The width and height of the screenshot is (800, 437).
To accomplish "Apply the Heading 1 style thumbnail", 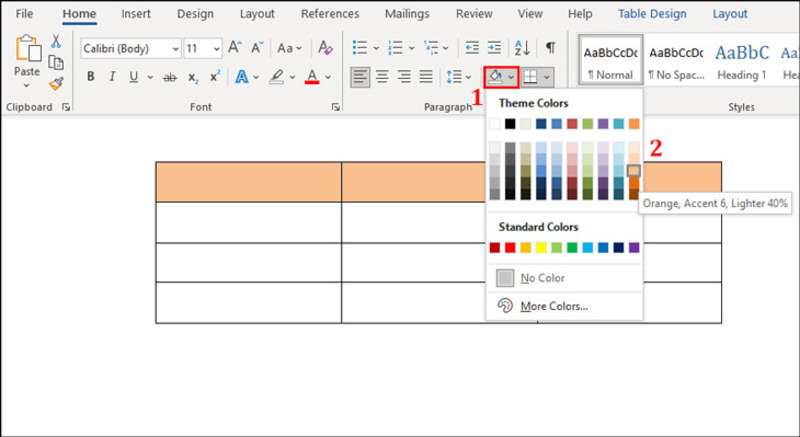I will (x=741, y=60).
